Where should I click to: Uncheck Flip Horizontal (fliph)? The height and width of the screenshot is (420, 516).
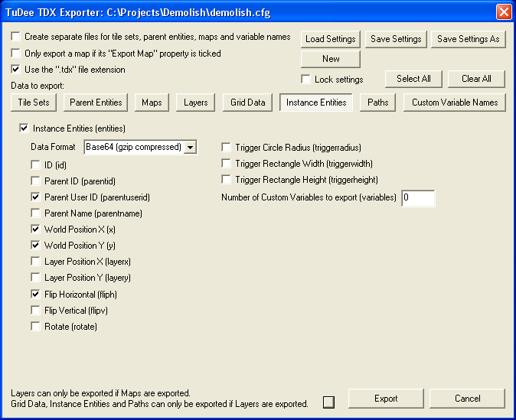pyautogui.click(x=35, y=294)
